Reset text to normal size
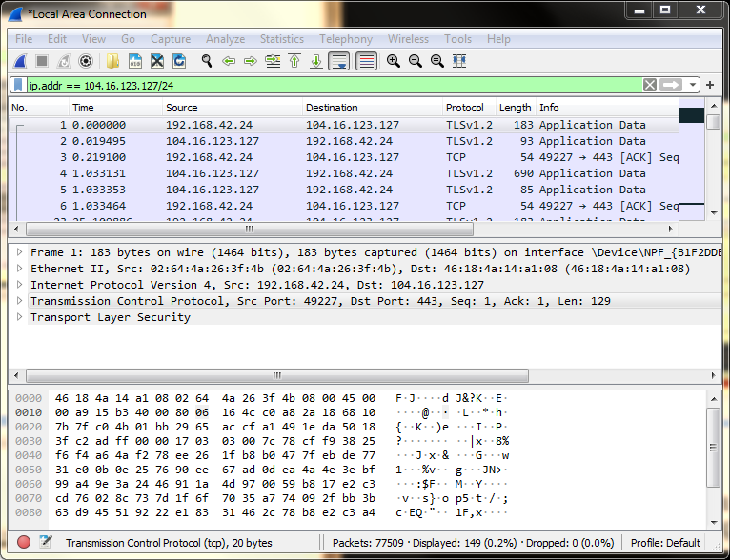730x560 pixels. point(437,61)
